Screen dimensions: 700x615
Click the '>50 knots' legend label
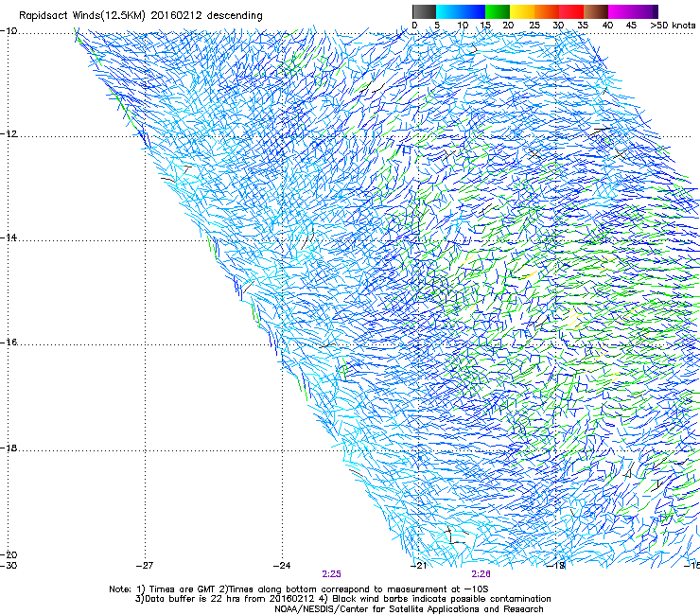(x=673, y=26)
